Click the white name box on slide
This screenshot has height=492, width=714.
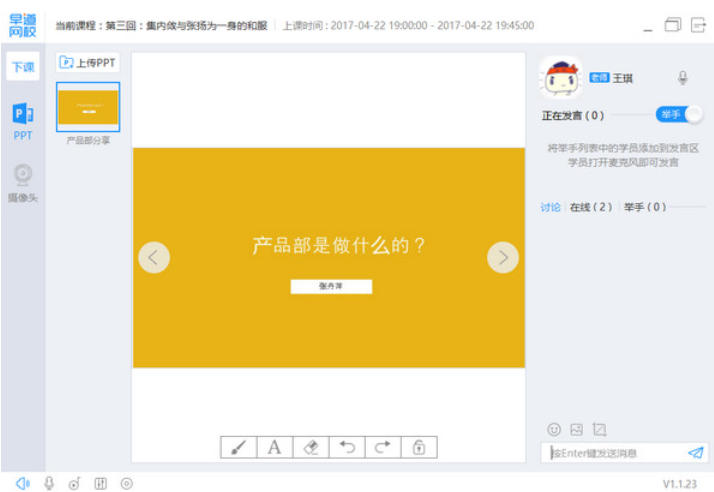[x=331, y=287]
